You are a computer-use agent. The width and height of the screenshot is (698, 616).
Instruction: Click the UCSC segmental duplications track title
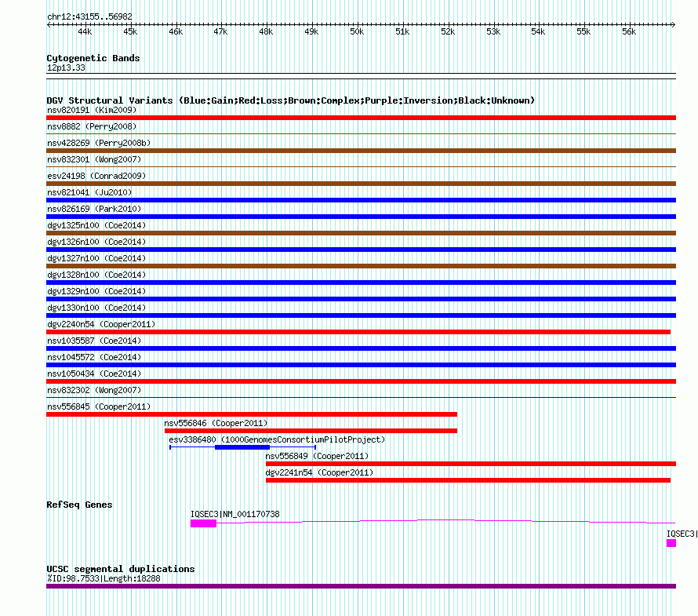tap(121, 569)
